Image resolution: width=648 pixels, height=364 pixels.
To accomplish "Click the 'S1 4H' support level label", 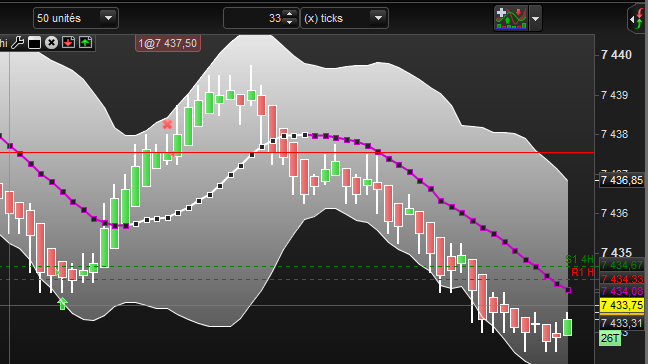I will 579,259.
